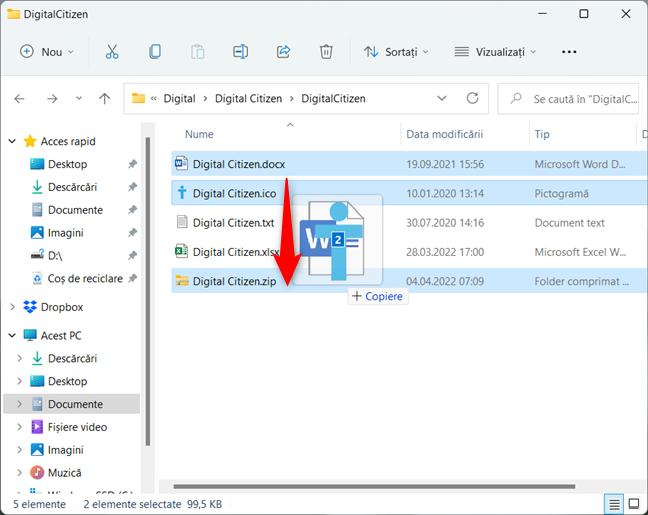Go up one folder level
The image size is (648, 515).
[x=105, y=98]
